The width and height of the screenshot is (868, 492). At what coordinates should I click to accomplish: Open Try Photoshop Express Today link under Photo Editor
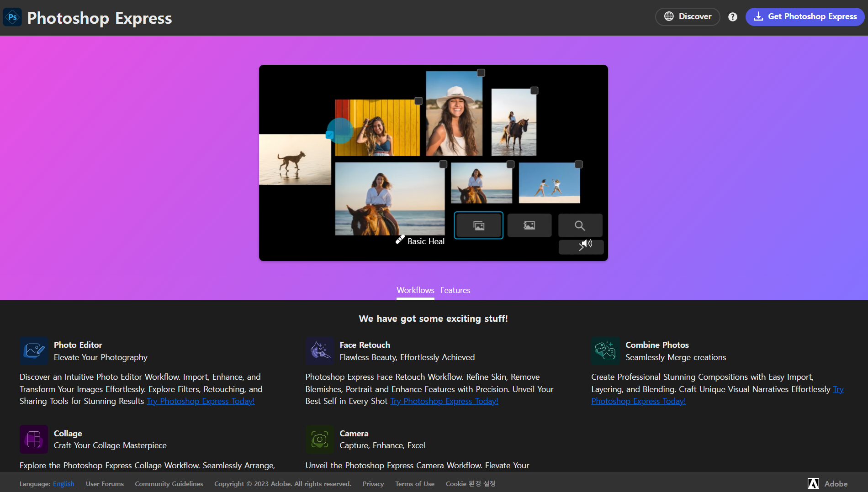coord(201,401)
